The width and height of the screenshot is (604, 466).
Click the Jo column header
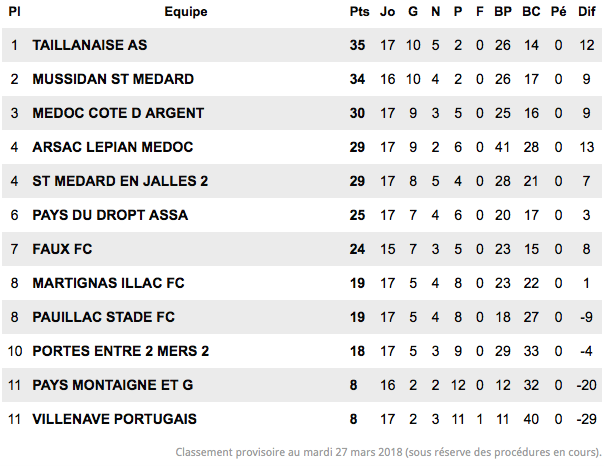[388, 12]
